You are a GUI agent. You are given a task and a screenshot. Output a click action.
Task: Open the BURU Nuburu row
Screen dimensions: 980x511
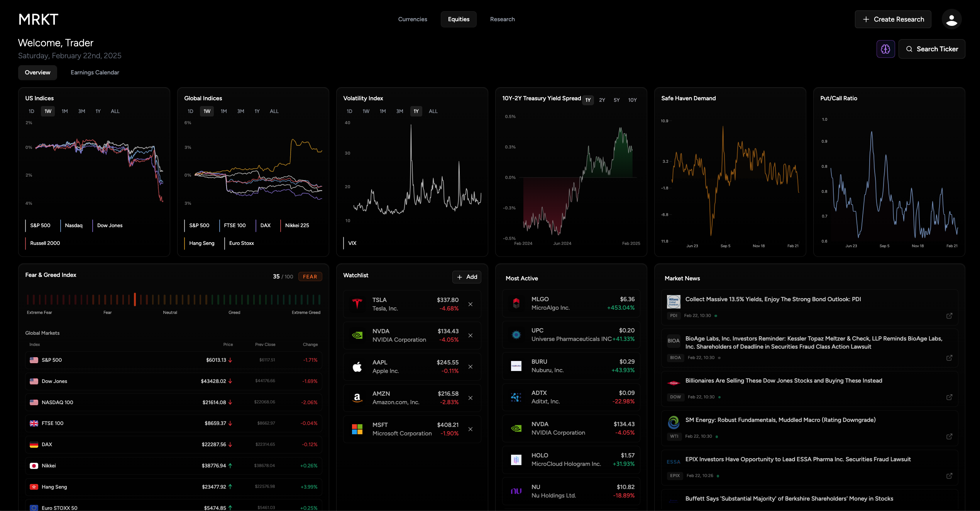tap(571, 366)
